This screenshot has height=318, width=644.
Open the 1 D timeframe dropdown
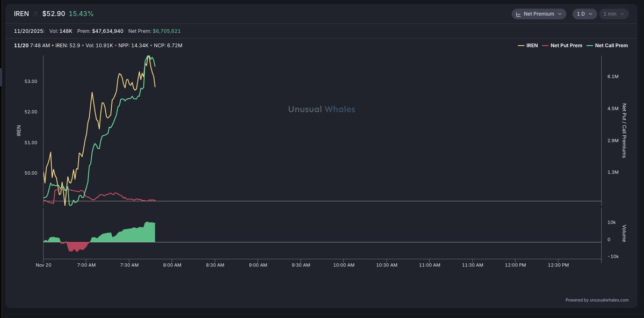click(x=584, y=14)
